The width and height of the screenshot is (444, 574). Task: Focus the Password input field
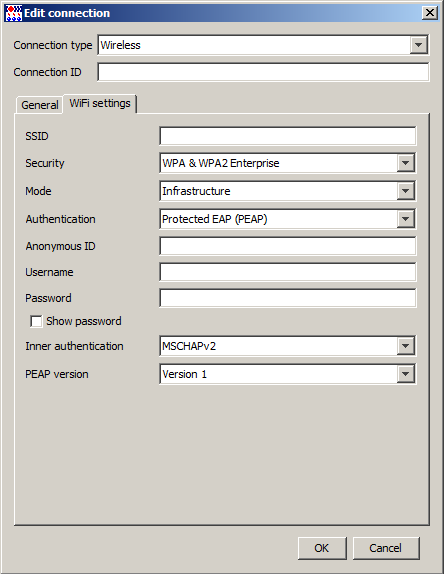[288, 298]
